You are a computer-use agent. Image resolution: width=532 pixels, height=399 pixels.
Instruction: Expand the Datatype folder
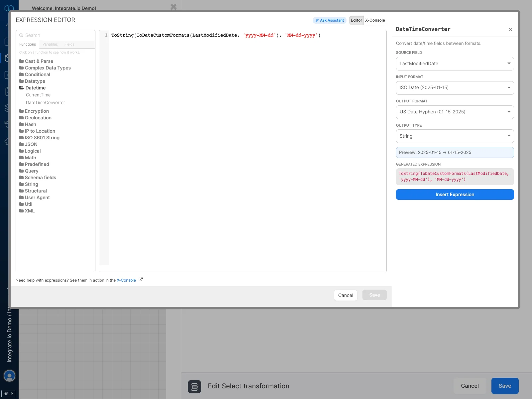(32, 81)
